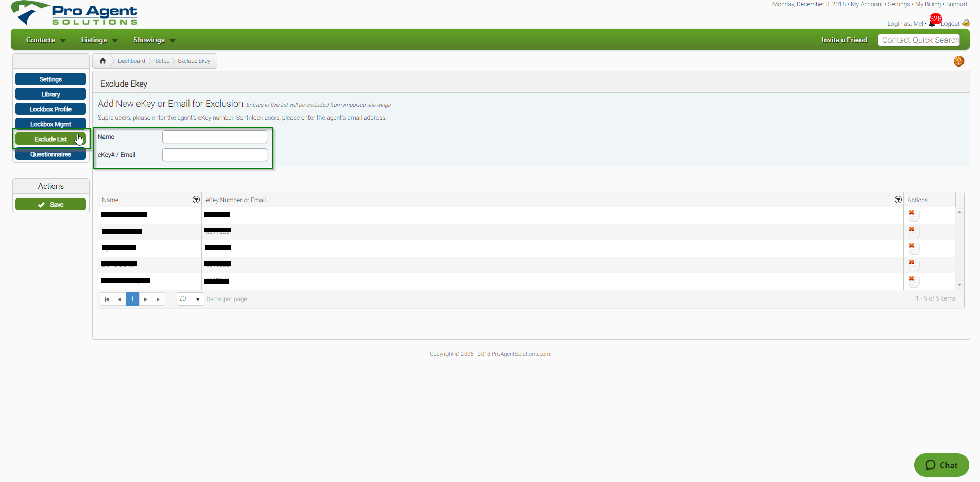Screen dimensions: 980x482
Task: Focus the eKey# / Email input field
Action: [x=215, y=155]
